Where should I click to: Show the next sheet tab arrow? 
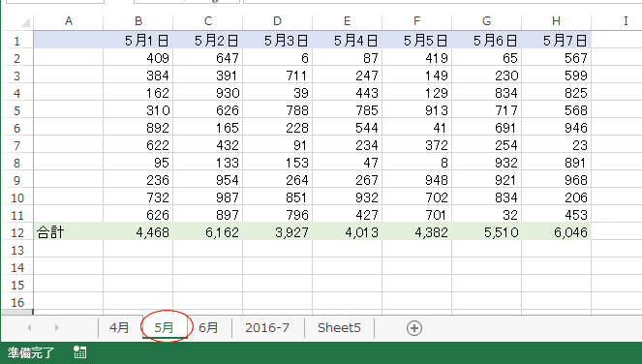[x=56, y=327]
